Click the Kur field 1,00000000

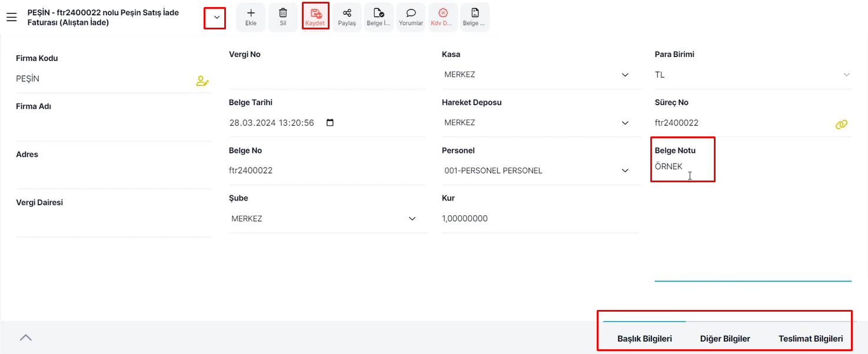point(540,219)
